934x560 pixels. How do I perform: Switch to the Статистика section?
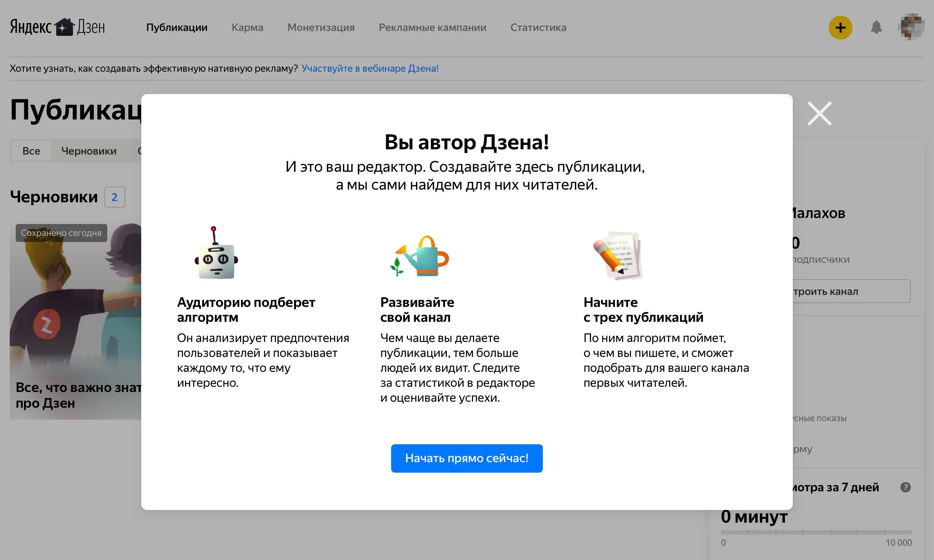(538, 28)
